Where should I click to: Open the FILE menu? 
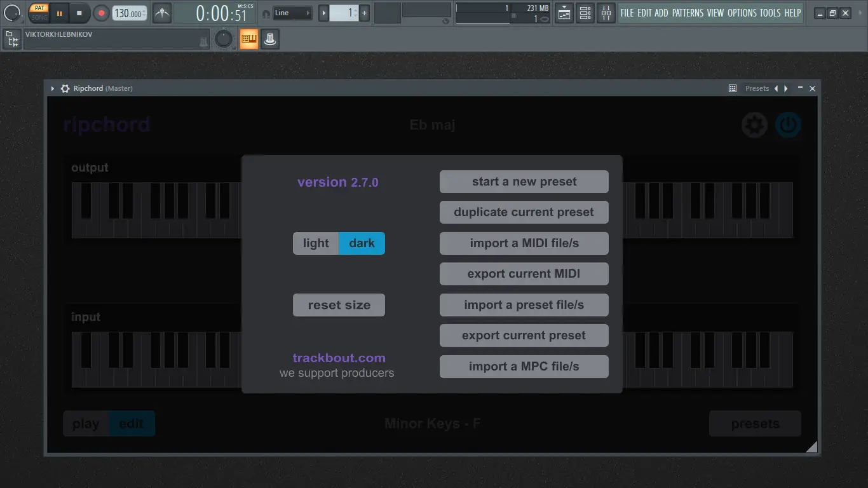click(x=627, y=13)
